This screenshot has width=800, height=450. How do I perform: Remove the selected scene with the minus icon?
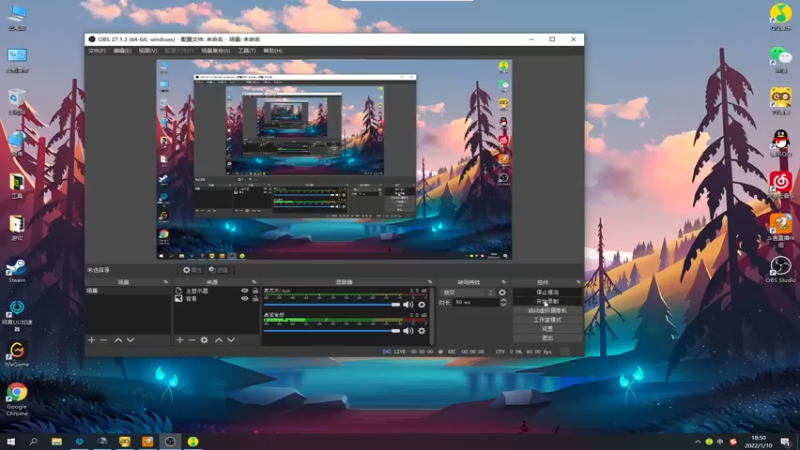[x=104, y=340]
